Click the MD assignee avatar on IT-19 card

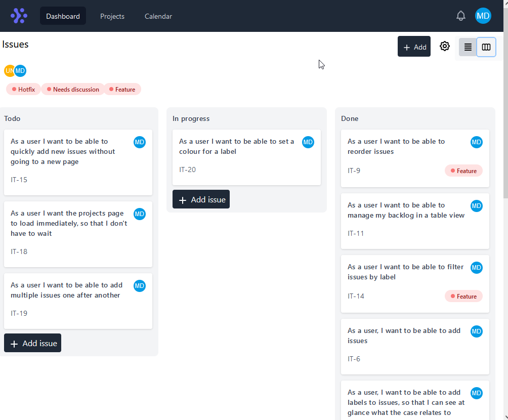click(140, 286)
